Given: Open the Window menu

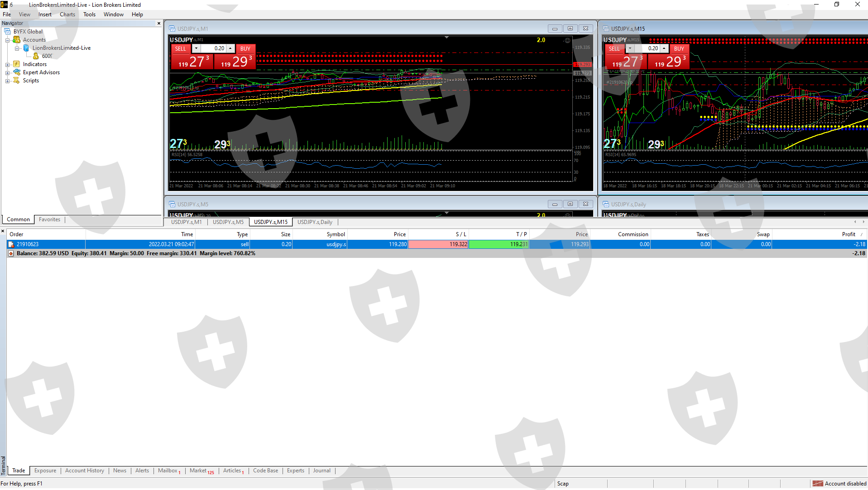Looking at the screenshot, I should [x=113, y=14].
